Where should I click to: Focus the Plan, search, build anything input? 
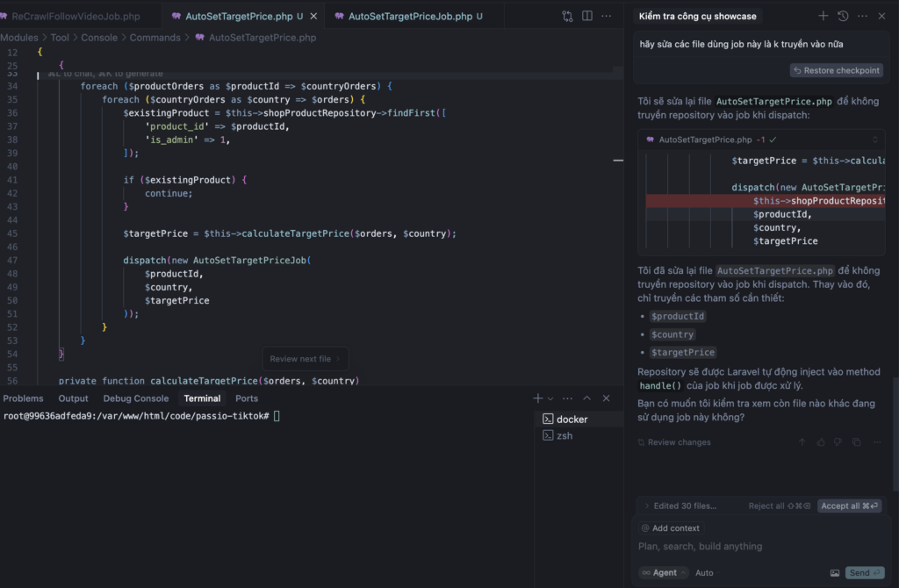[760, 546]
